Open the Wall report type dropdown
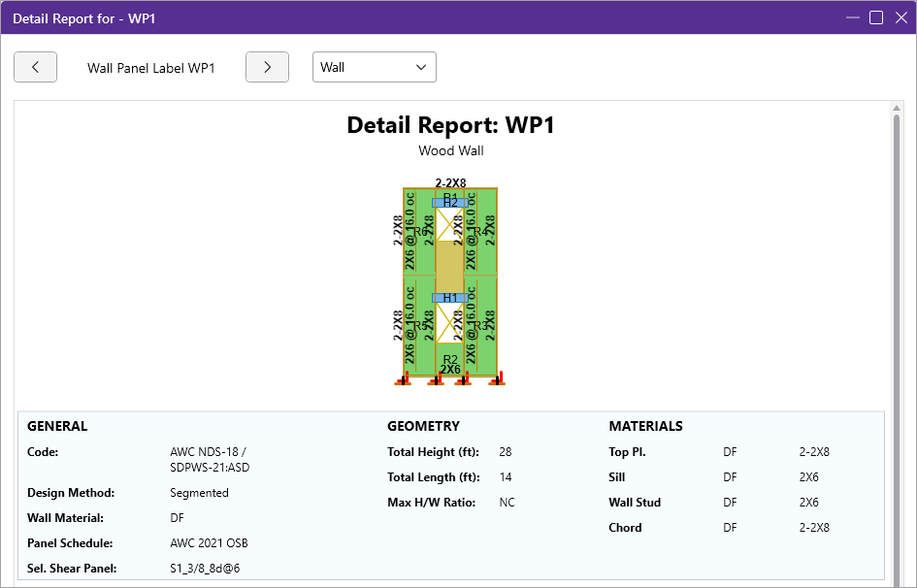The width and height of the screenshot is (917, 588). point(374,67)
